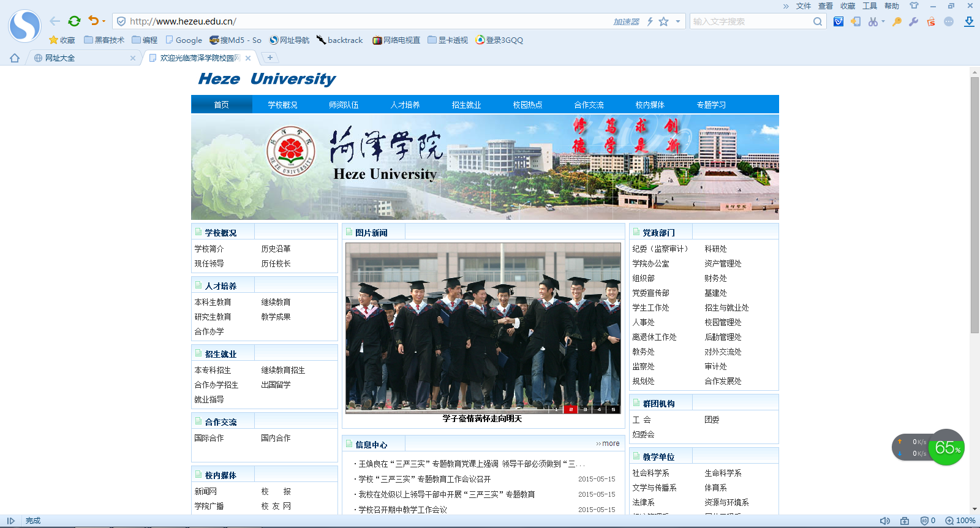
Task: Open the 显卡透视 bookmark folder
Action: point(448,40)
